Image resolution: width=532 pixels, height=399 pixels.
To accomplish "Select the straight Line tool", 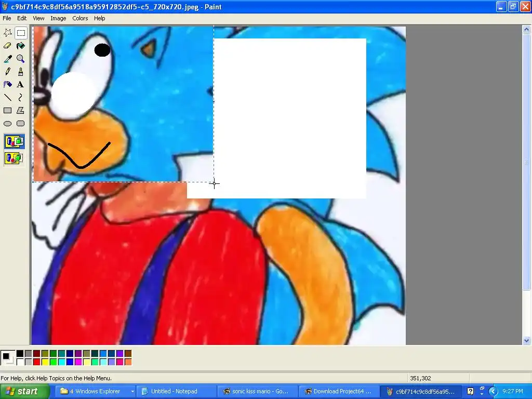I will (7, 98).
